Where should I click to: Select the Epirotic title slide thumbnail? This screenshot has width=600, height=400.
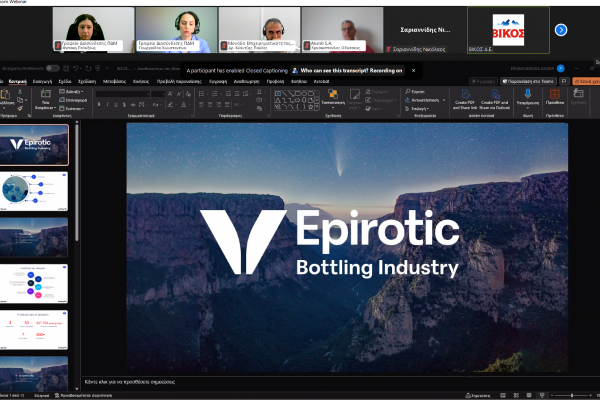pyautogui.click(x=34, y=145)
